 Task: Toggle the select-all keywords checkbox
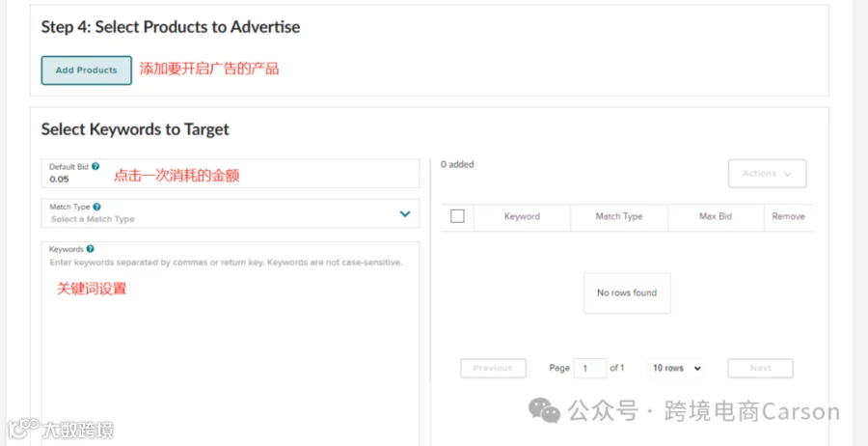click(x=457, y=216)
